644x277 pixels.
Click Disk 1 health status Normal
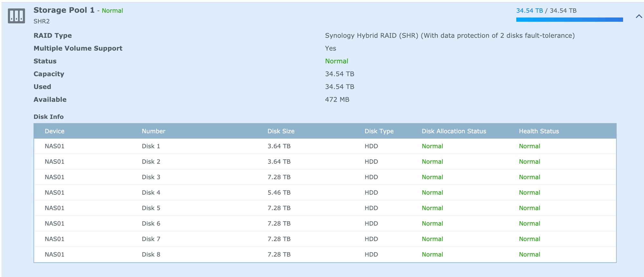coord(529,146)
